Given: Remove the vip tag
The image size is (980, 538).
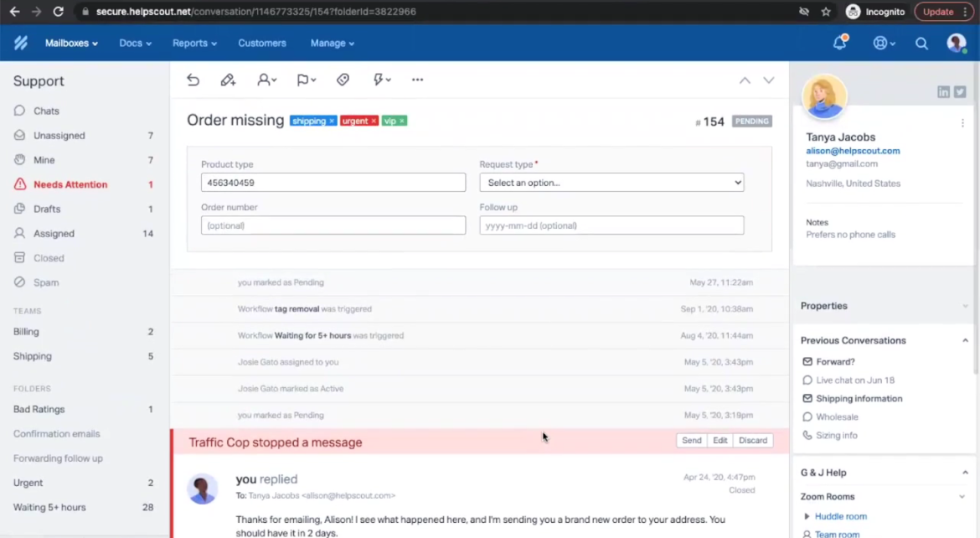Looking at the screenshot, I should coord(402,121).
